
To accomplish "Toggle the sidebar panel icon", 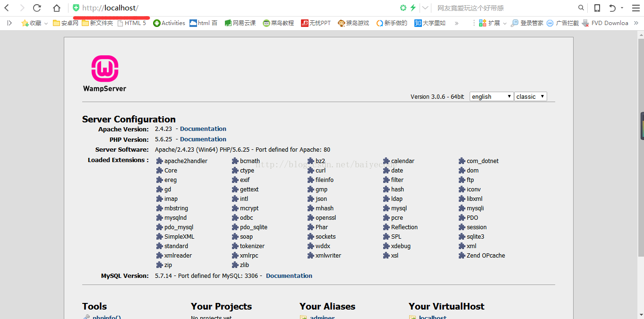I will click(x=9, y=23).
